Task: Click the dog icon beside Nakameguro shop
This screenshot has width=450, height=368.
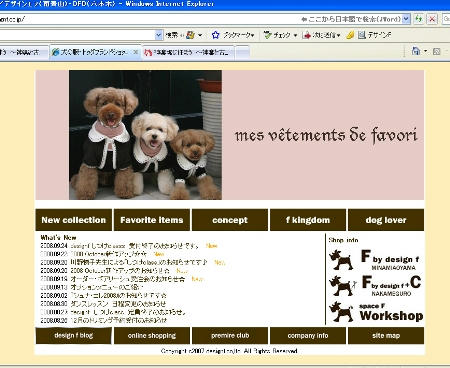Action: pos(342,286)
